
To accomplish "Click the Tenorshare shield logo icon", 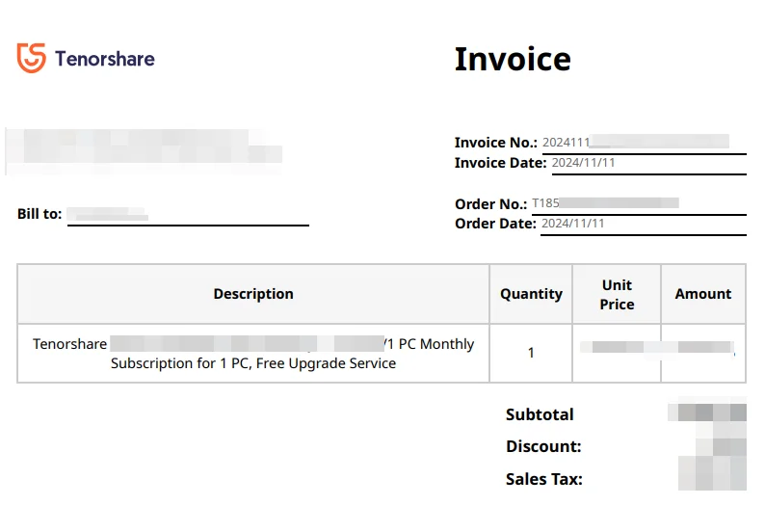I will click(32, 58).
